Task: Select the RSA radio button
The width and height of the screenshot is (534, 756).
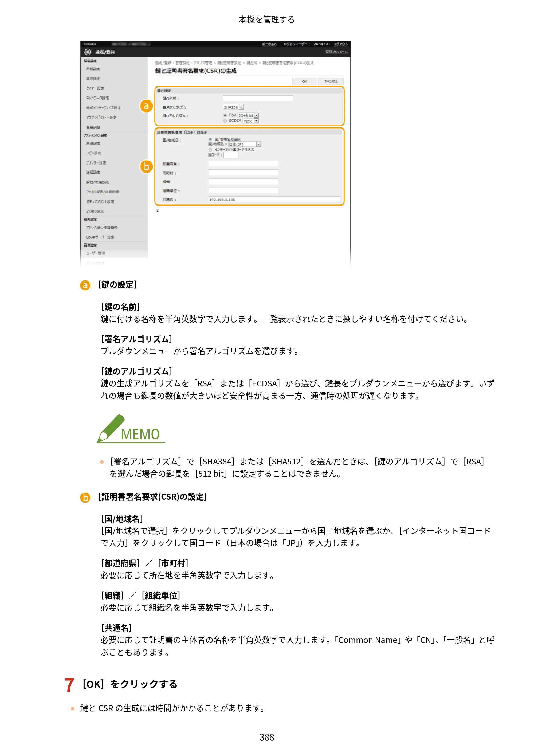Action: (x=225, y=115)
